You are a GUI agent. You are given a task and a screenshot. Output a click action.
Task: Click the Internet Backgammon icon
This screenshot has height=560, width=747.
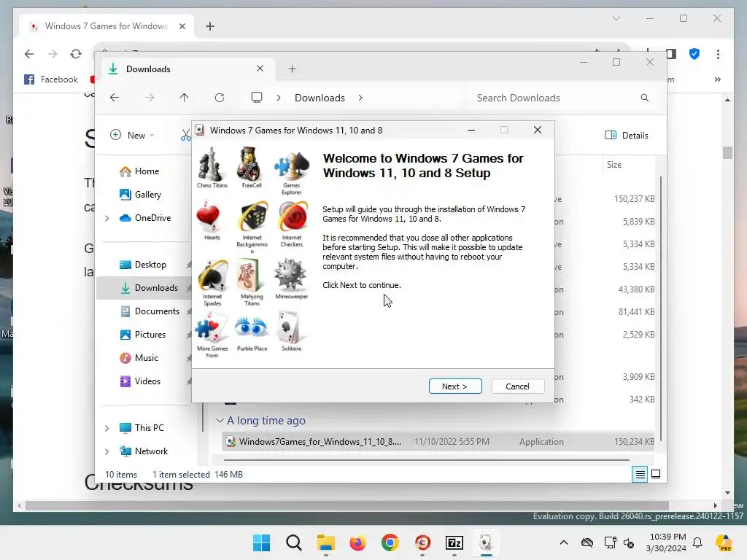point(252,217)
